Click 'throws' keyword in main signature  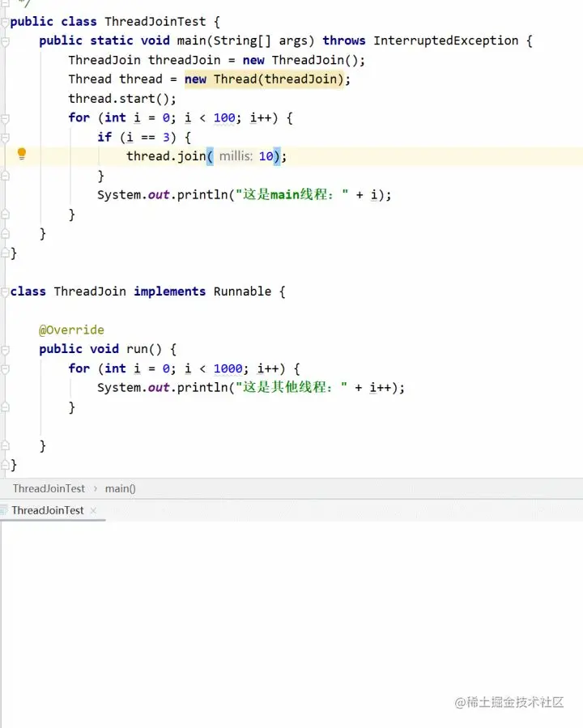(344, 40)
